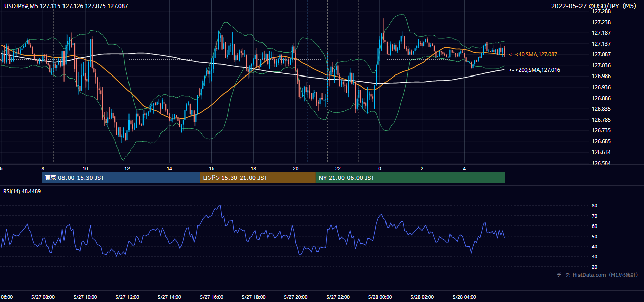This screenshot has height=302, width=644.
Task: Click the 127.137 price axis label
Action: [601, 44]
